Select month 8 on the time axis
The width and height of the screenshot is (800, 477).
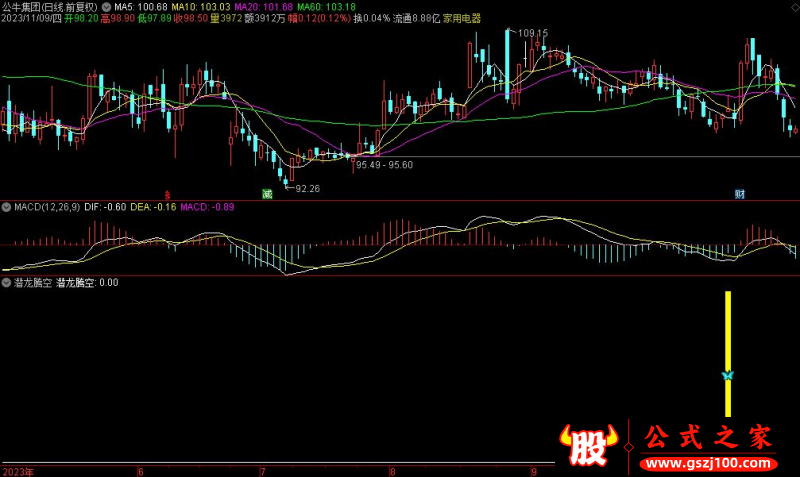(x=393, y=470)
